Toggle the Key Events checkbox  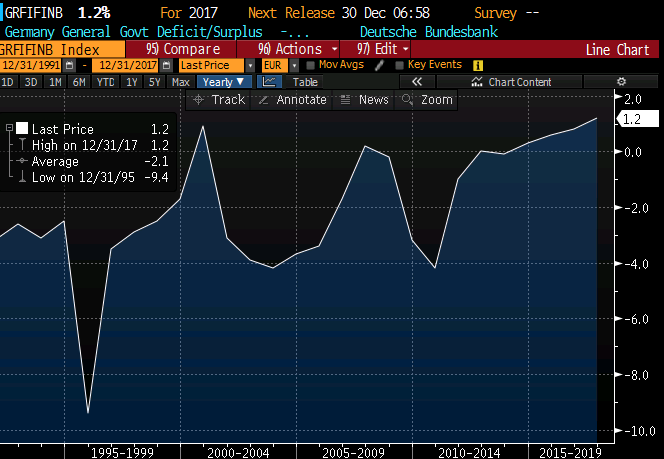pyautogui.click(x=400, y=66)
